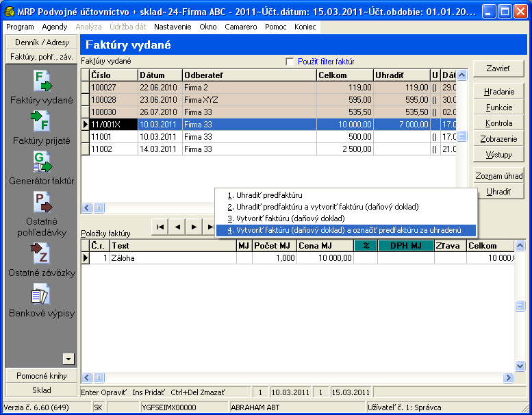Click invoice items vertical scrollbar thumb
The width and height of the screenshot is (532, 415).
click(520, 305)
